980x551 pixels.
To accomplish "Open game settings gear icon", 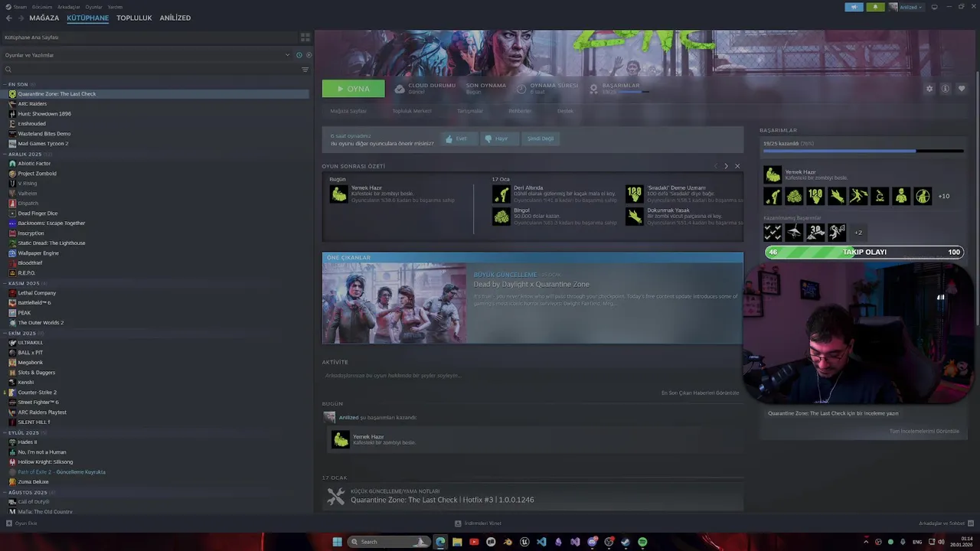I will pyautogui.click(x=929, y=89).
